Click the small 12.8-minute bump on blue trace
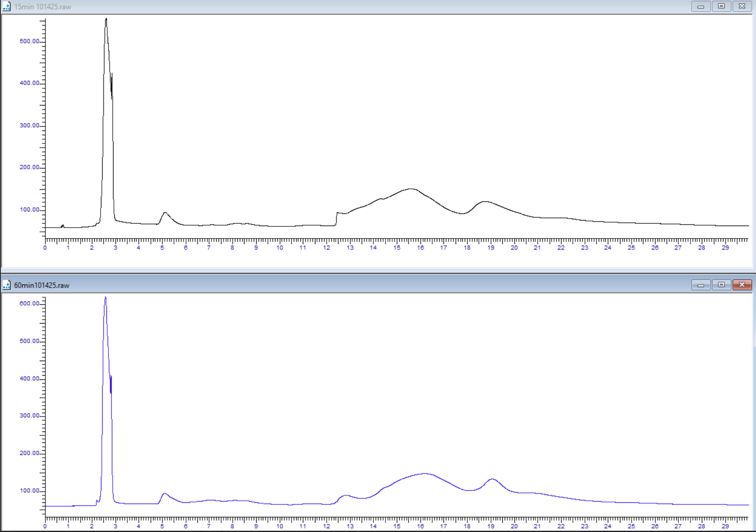Image resolution: width=756 pixels, height=532 pixels. (346, 495)
